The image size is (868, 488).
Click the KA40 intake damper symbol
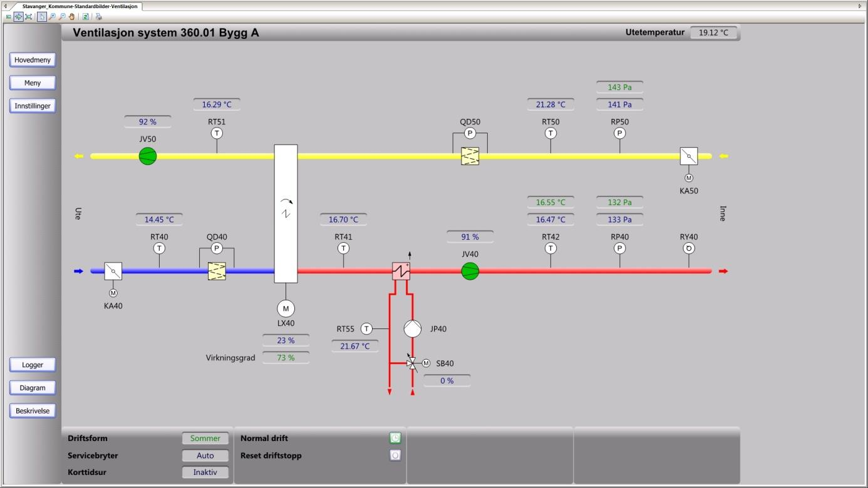113,271
